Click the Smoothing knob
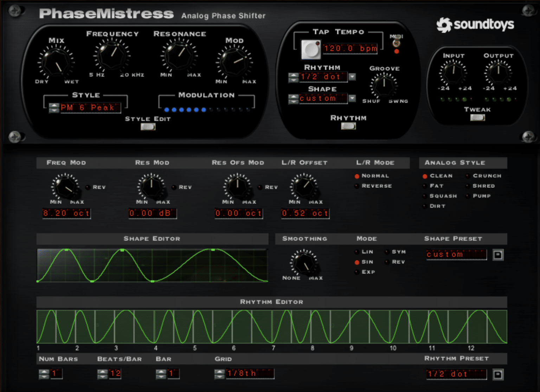Image resolution: width=540 pixels, height=392 pixels. pyautogui.click(x=304, y=263)
